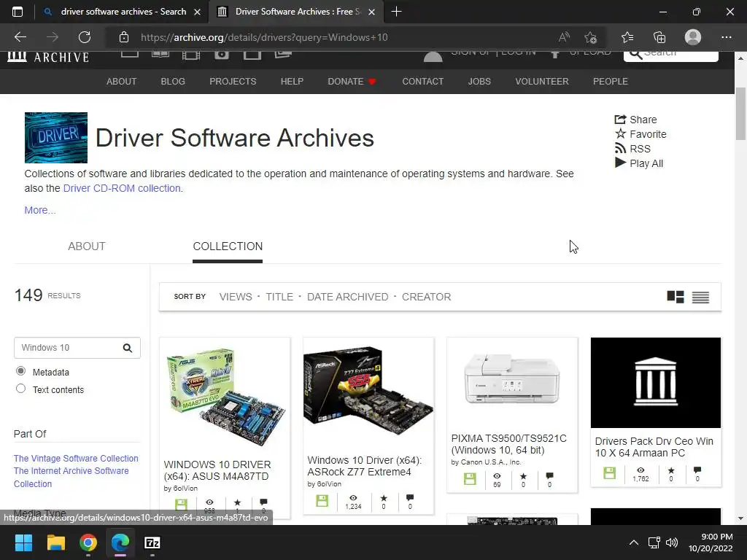Open the Driver CD-ROM collection link

click(x=122, y=188)
